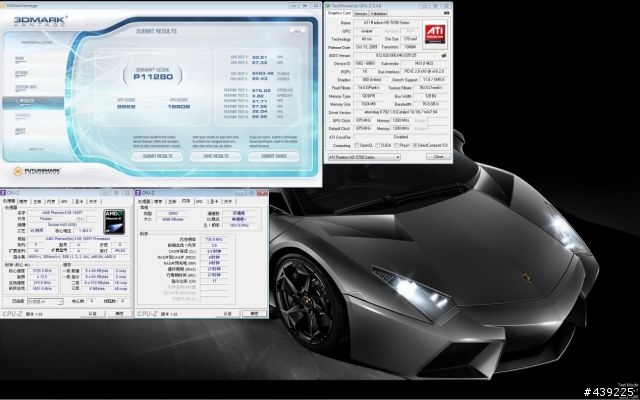Click the SUBMIT RESULTS button

click(x=157, y=156)
